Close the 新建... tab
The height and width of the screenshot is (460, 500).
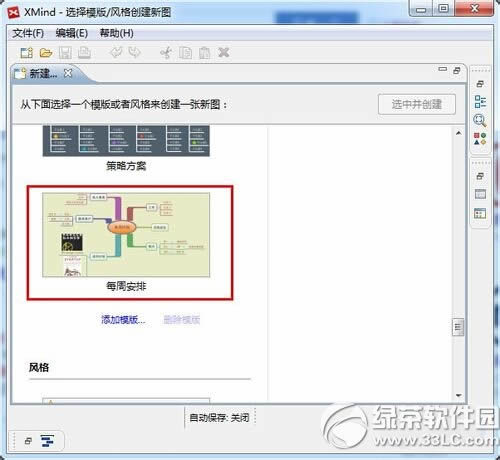[68, 73]
